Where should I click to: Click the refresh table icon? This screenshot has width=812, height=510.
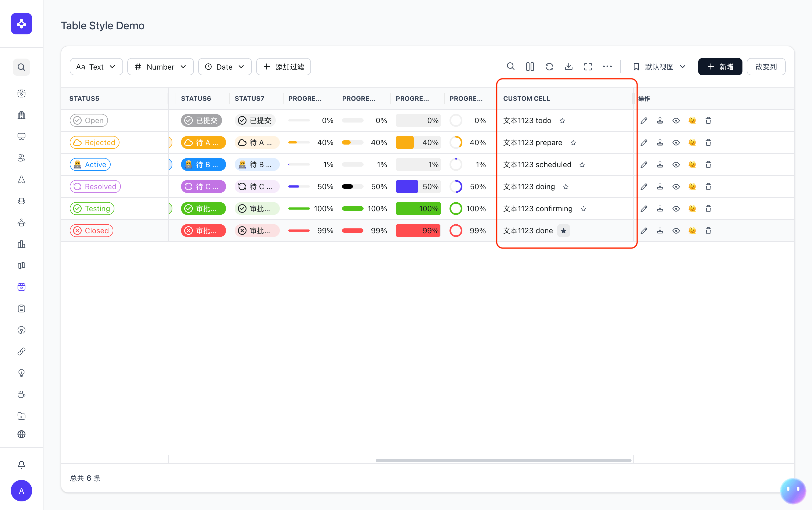coord(549,66)
